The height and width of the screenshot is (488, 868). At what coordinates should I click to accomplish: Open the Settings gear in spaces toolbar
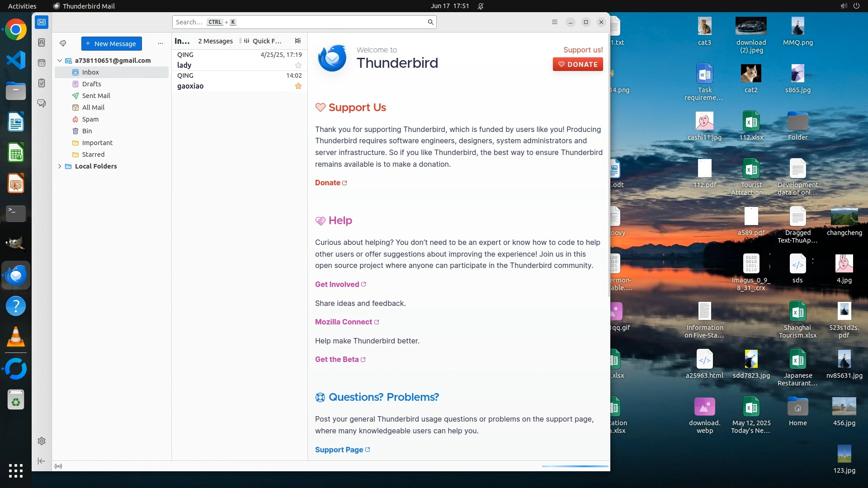[x=42, y=441]
